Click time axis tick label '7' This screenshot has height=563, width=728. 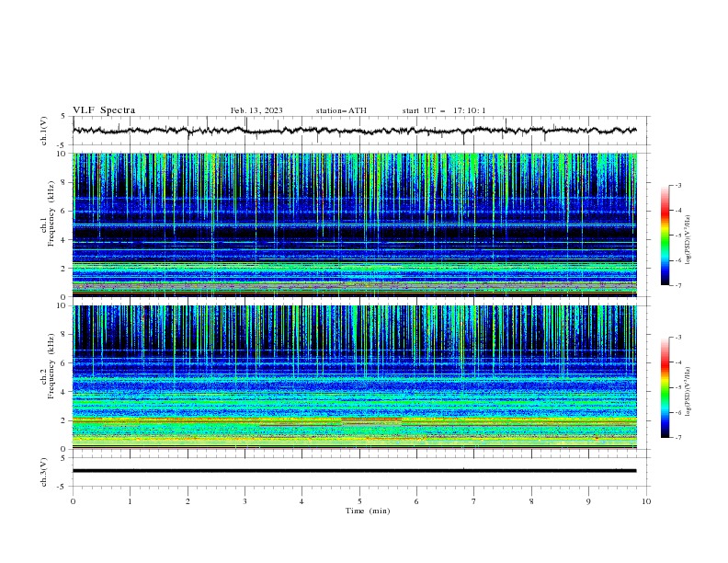click(x=474, y=501)
